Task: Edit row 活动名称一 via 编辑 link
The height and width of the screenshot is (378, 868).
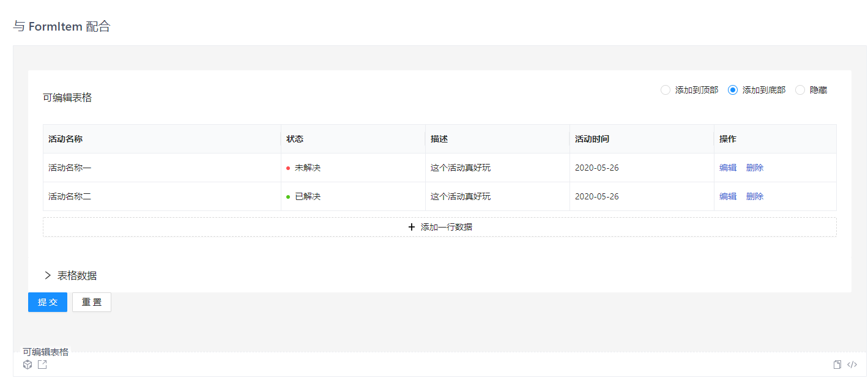Action: 728,168
